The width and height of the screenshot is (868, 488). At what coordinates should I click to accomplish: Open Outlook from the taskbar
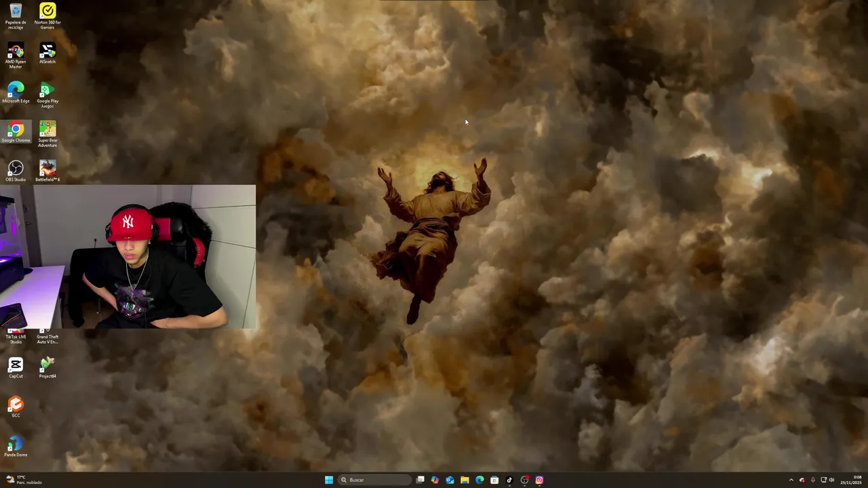pos(450,480)
